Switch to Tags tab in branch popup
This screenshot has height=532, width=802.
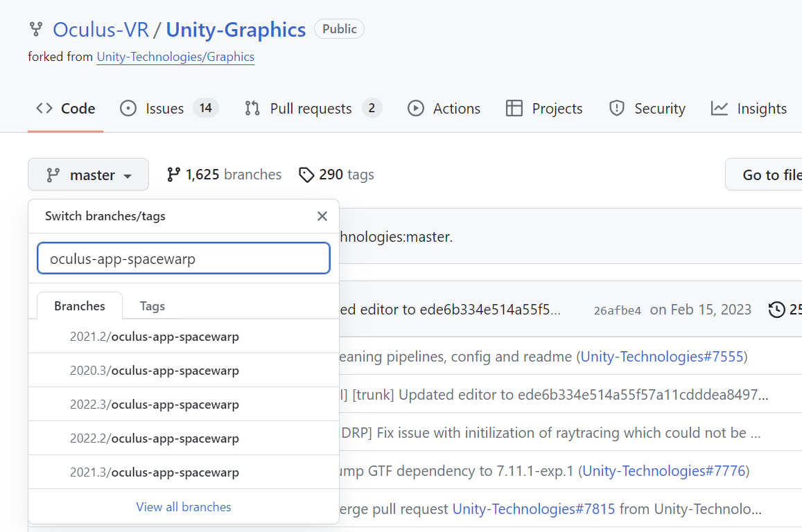pyautogui.click(x=152, y=306)
